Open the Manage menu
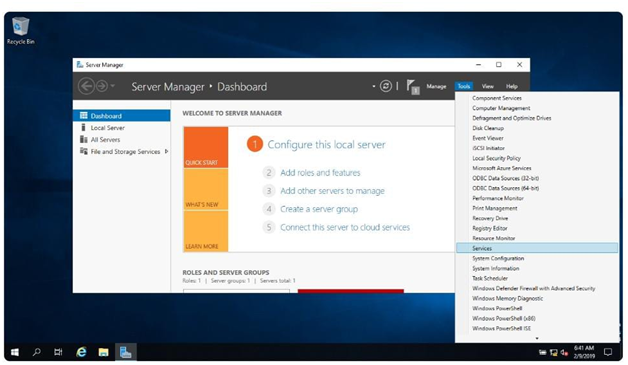628x365 pixels. tap(436, 86)
